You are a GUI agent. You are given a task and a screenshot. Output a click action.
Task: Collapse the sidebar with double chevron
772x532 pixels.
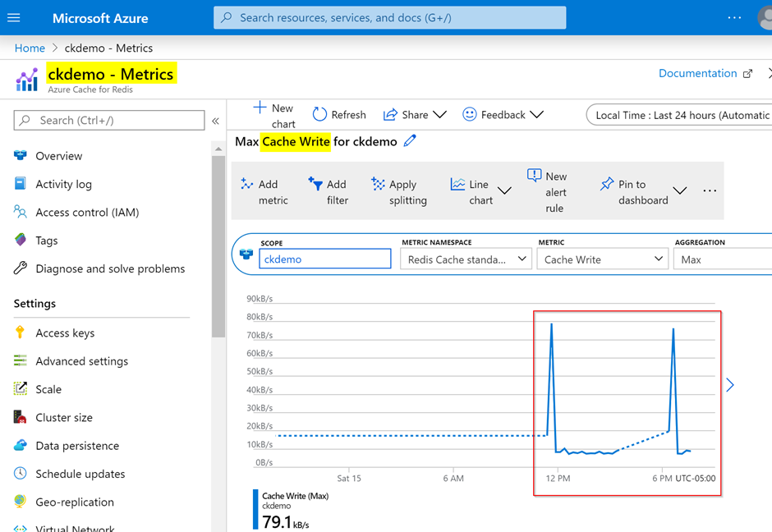pos(216,121)
